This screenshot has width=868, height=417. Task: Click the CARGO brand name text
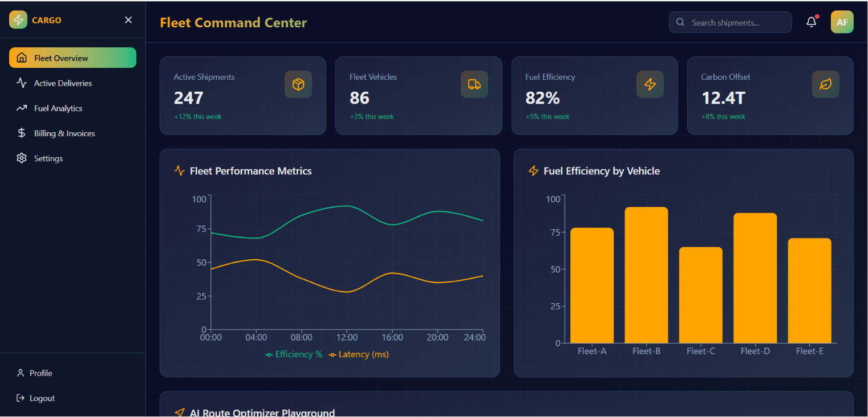click(x=46, y=20)
